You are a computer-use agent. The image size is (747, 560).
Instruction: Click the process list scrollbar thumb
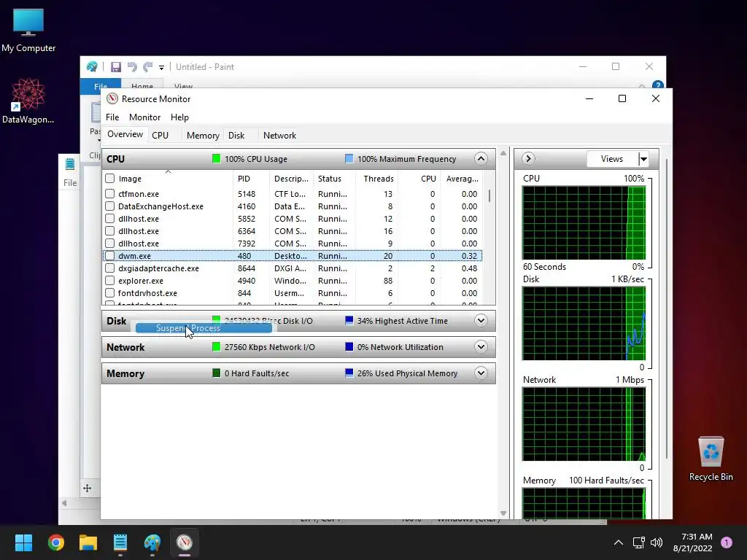(489, 195)
